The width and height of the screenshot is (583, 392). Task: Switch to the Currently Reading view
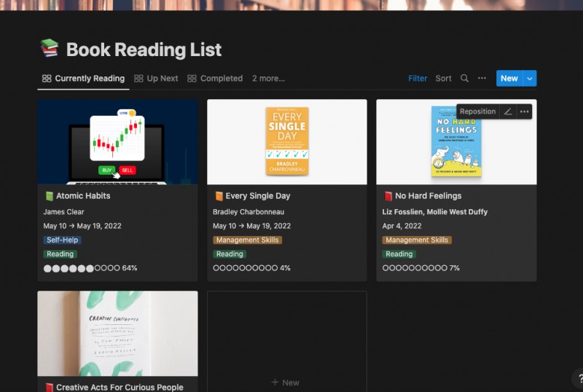coord(83,79)
